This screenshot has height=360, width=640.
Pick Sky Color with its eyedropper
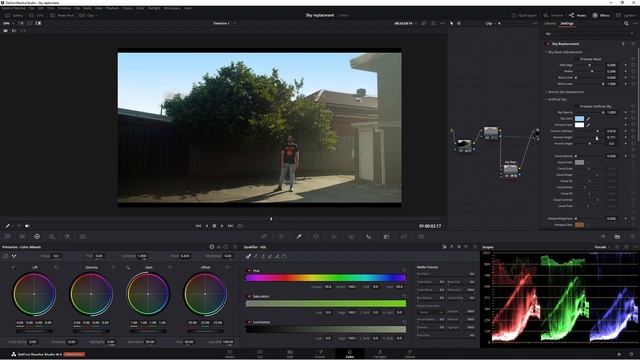(x=588, y=118)
